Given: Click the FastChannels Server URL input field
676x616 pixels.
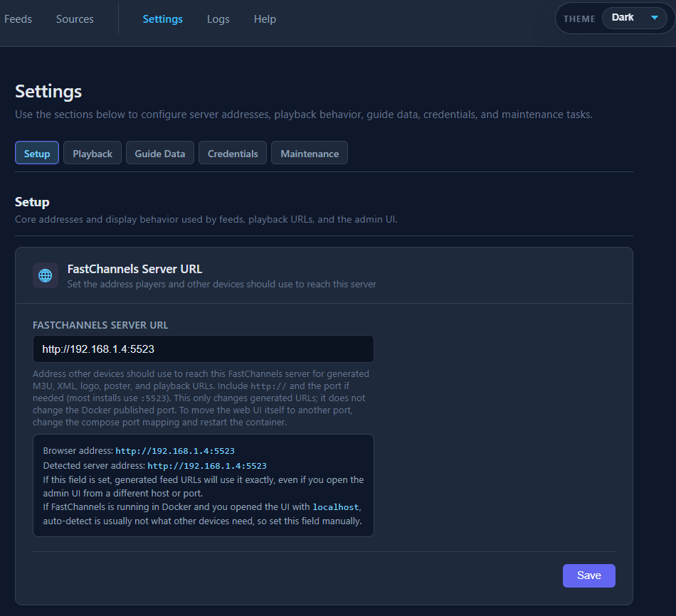Looking at the screenshot, I should click(203, 349).
